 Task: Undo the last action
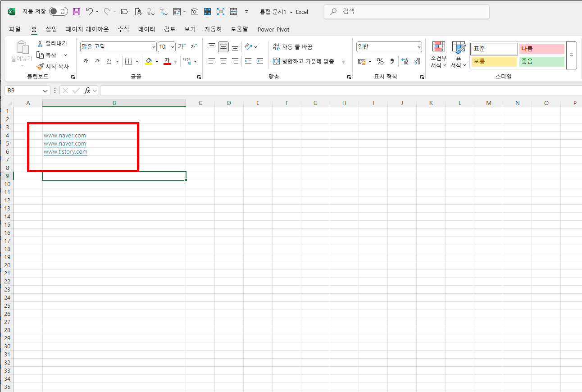click(90, 12)
